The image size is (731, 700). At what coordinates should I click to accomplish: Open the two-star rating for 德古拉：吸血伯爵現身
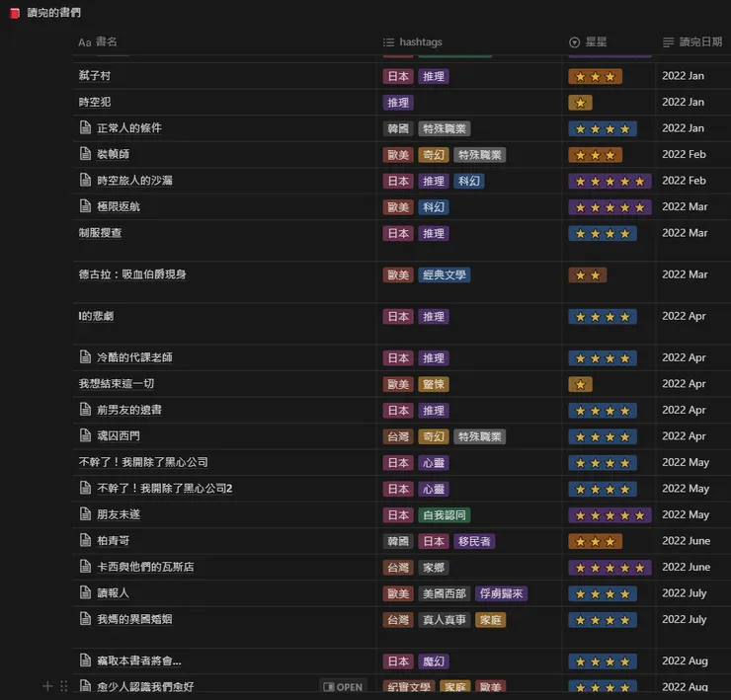tap(588, 275)
